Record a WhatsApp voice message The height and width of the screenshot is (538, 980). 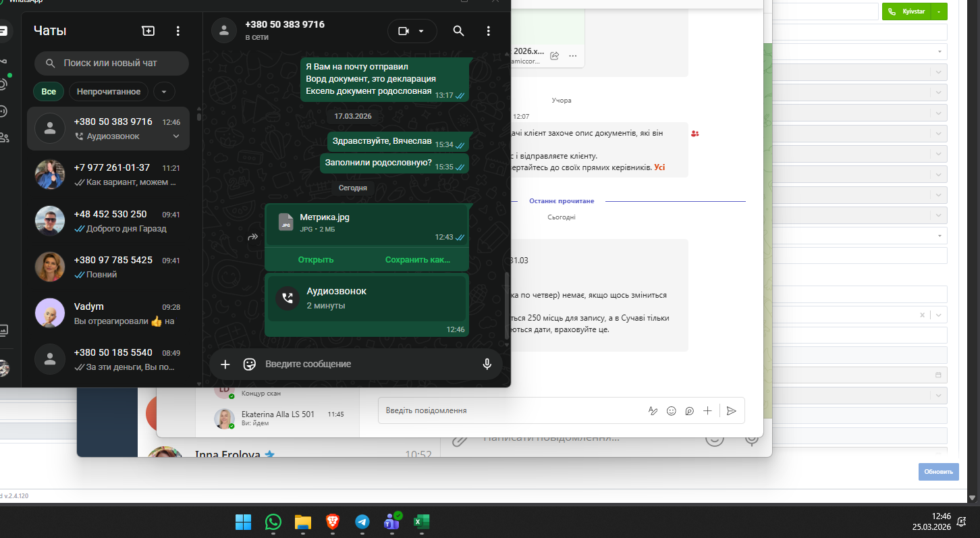487,364
